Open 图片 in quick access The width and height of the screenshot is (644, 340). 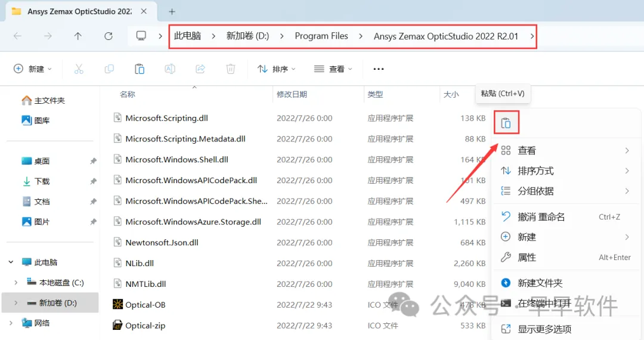pos(35,222)
